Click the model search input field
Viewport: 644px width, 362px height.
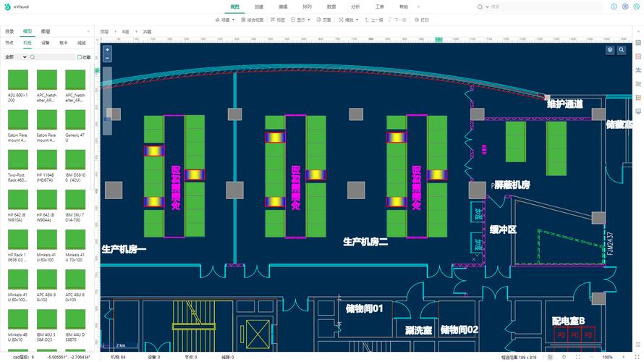[x=53, y=57]
